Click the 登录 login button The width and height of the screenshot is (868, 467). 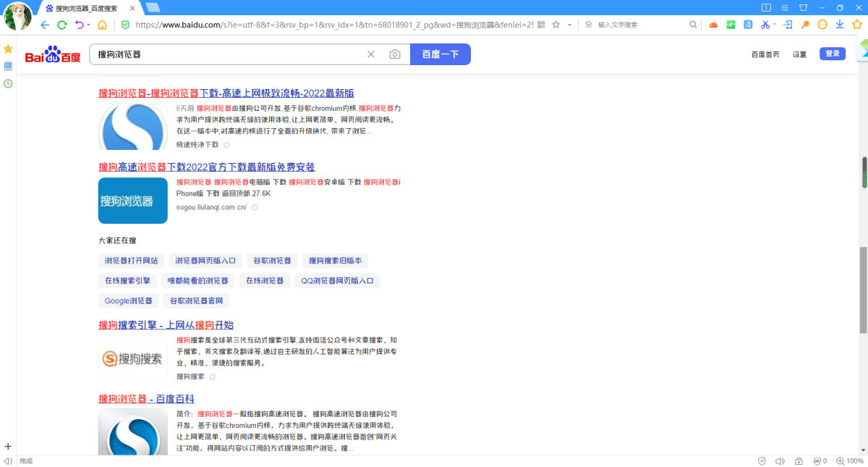833,54
